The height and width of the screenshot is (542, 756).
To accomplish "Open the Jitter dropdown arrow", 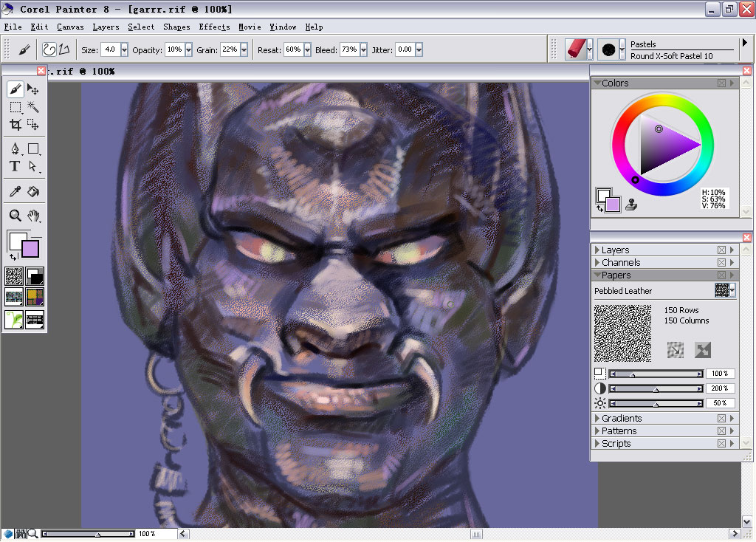I will [419, 49].
